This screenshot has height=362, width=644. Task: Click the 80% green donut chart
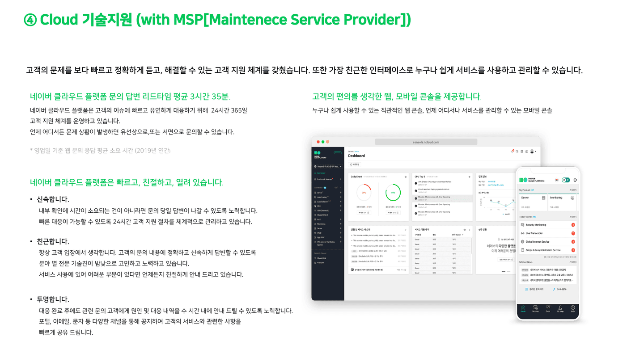[393, 193]
